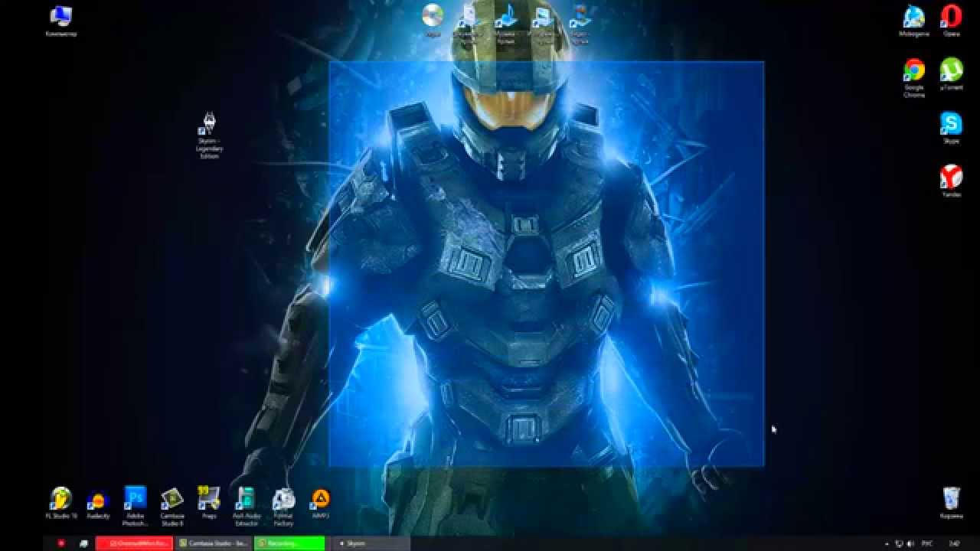
Task: Select the Skyrim Legendary Edition shortcut
Action: (209, 135)
